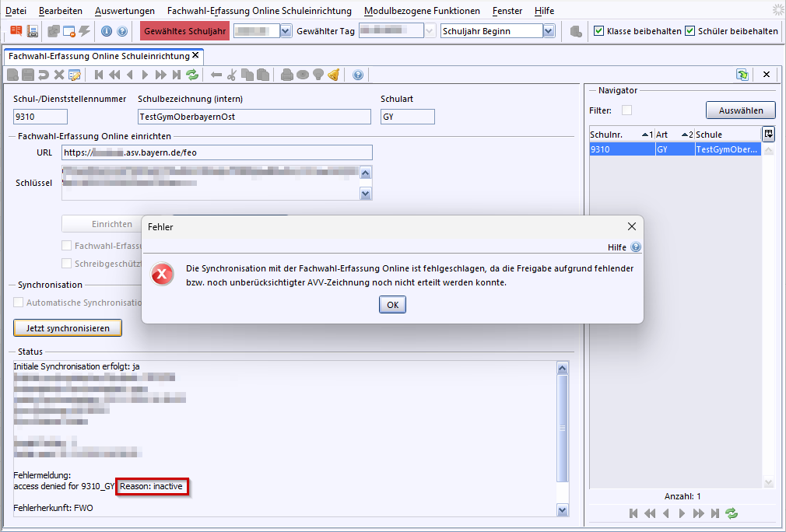
Task: Jump to first record in tab toolbar
Action: pos(99,75)
